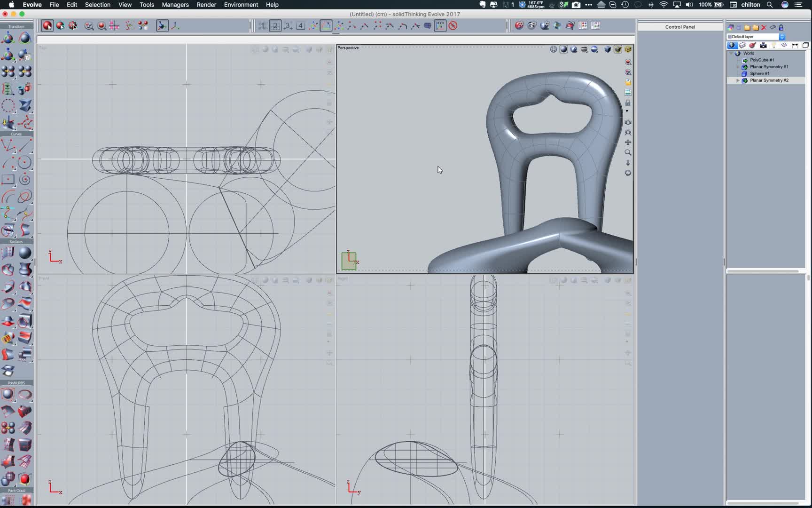Toggle single viewport layout button

coord(262,26)
